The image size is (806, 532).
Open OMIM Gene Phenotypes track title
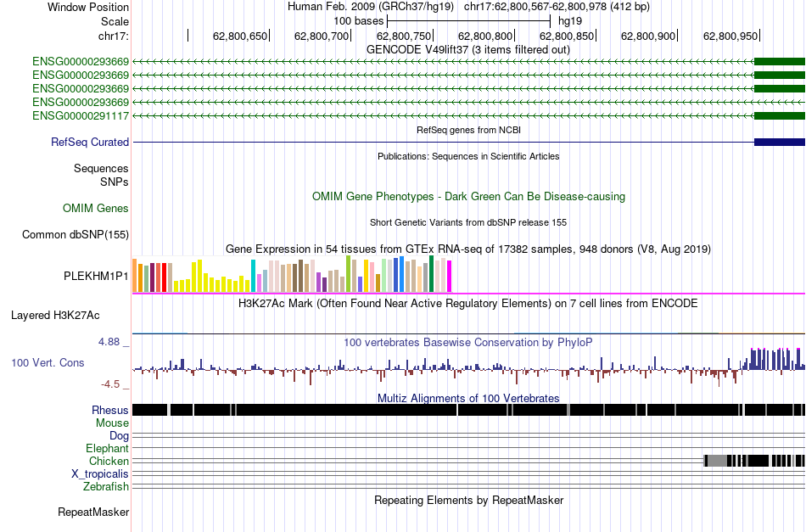pos(468,196)
